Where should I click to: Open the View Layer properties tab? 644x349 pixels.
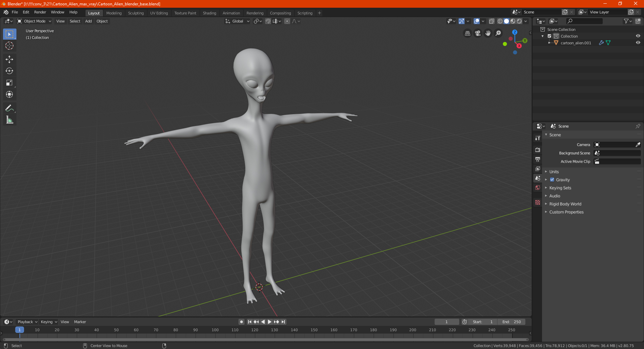tap(538, 168)
